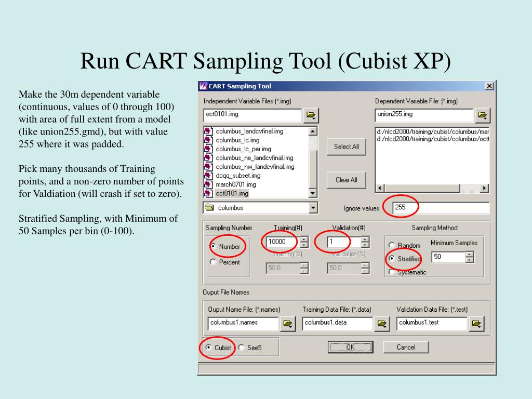Click columbus1.names output field
The height and width of the screenshot is (399, 532).
pyautogui.click(x=243, y=323)
